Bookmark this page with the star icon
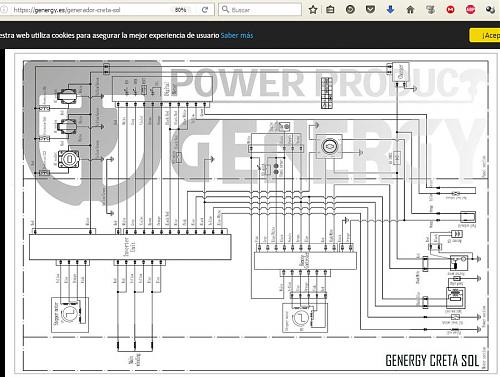This screenshot has width=500, height=377. tap(313, 10)
